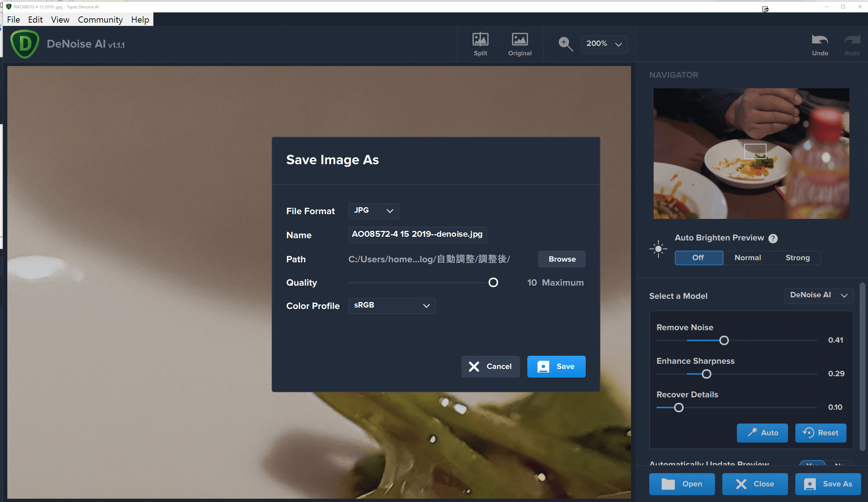Click Browse to choose save path

tap(562, 259)
